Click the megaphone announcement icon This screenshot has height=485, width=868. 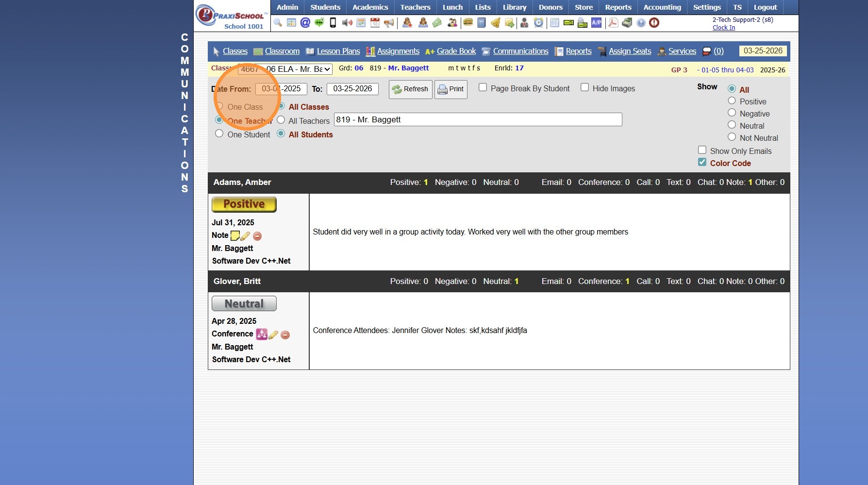389,23
